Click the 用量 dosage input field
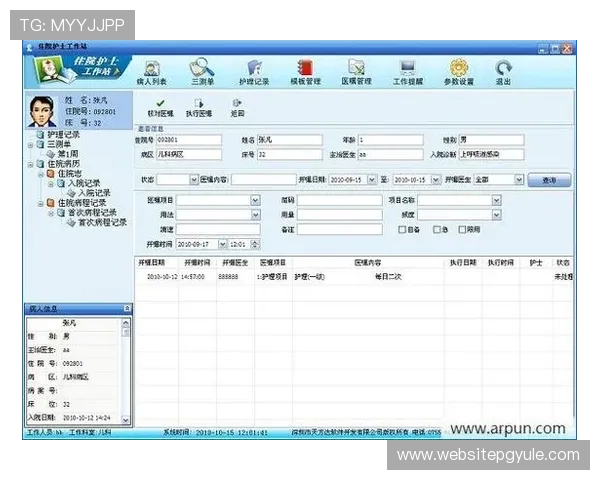The width and height of the screenshot is (600, 480). point(340,215)
